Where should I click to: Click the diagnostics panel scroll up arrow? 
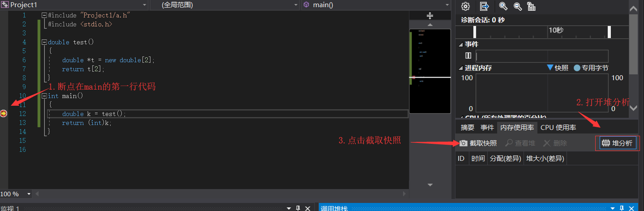pos(634,9)
